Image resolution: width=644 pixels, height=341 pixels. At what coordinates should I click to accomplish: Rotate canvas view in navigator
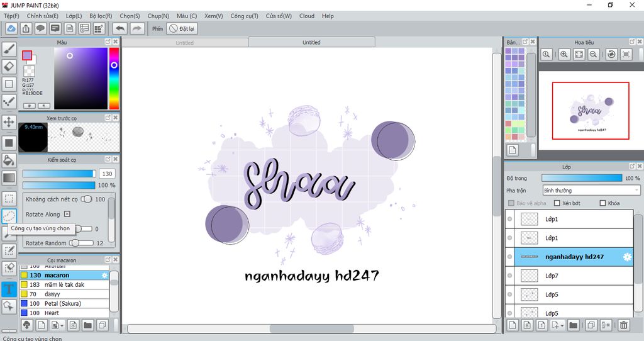[x=611, y=54]
